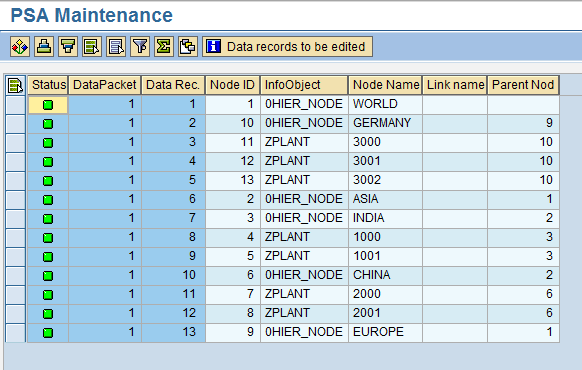582x370 pixels.
Task: Click the green status icon of 1000 row
Action: click(x=48, y=238)
